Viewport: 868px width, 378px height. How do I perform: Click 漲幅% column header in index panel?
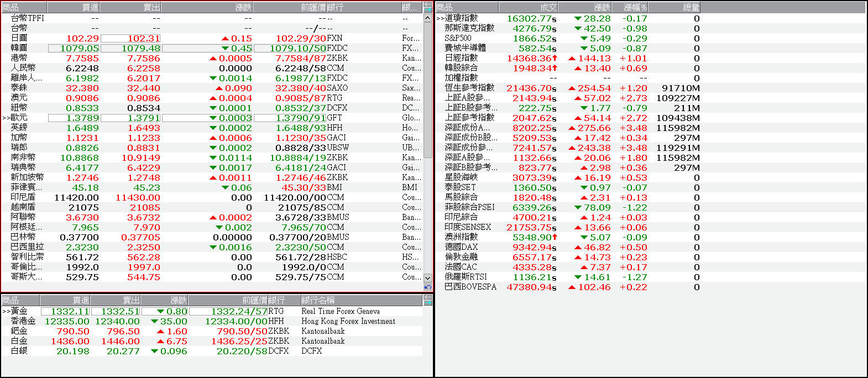(630, 7)
